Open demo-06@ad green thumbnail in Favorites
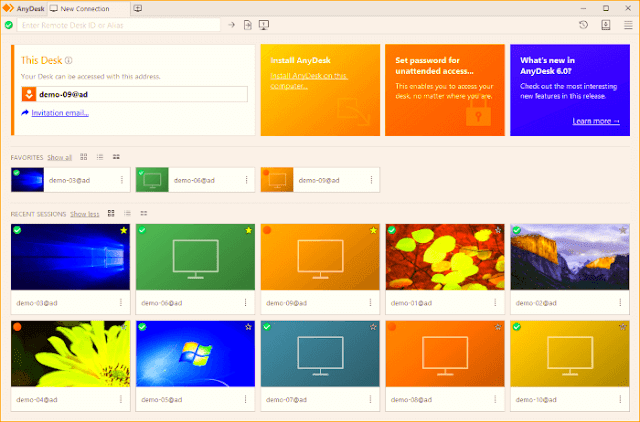Viewport: 640px width, 422px height. [x=152, y=180]
